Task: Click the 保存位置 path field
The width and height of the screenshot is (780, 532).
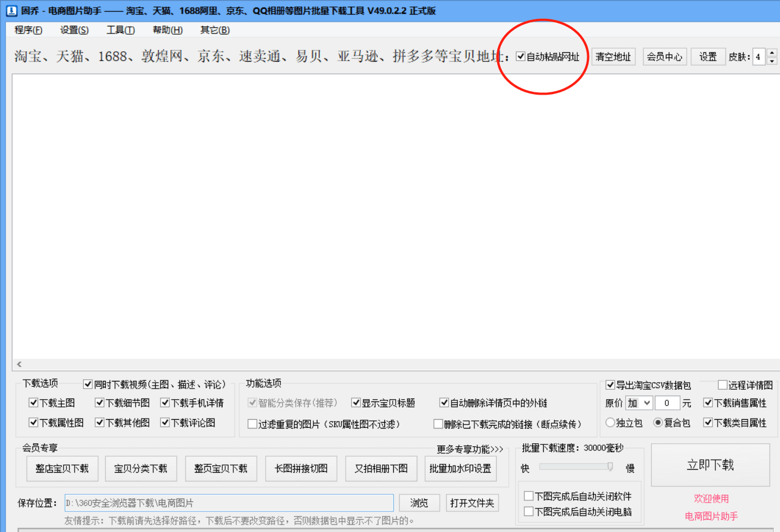Action: [x=229, y=503]
